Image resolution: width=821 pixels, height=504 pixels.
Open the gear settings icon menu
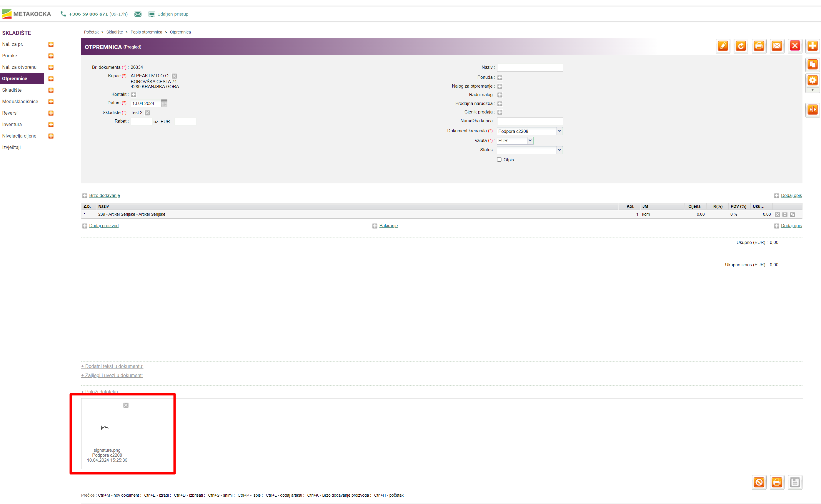(812, 80)
